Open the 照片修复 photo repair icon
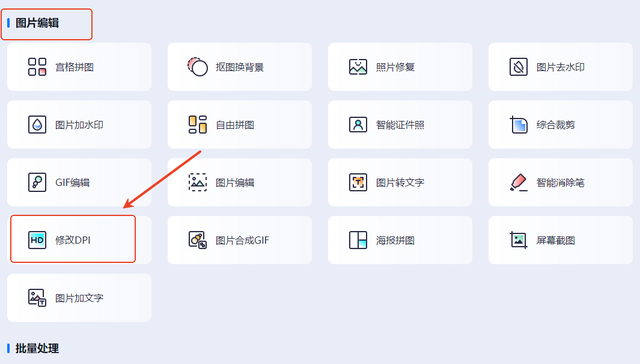The width and height of the screenshot is (640, 364). click(358, 67)
